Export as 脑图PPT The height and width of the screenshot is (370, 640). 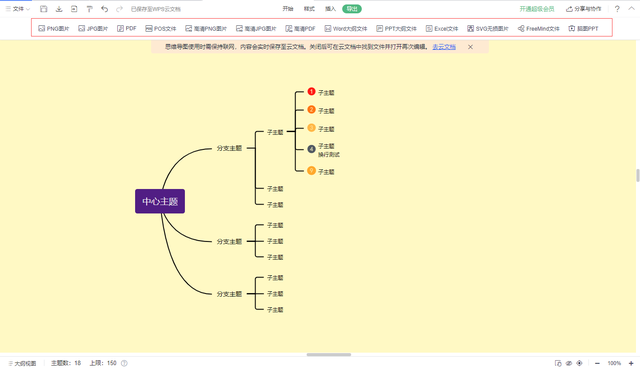[x=584, y=29]
